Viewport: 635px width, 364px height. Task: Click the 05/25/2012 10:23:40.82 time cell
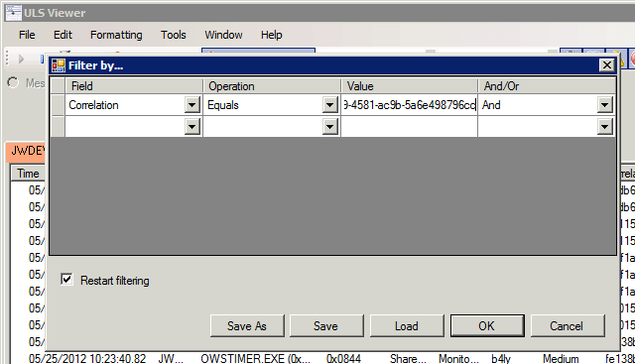click(87, 359)
